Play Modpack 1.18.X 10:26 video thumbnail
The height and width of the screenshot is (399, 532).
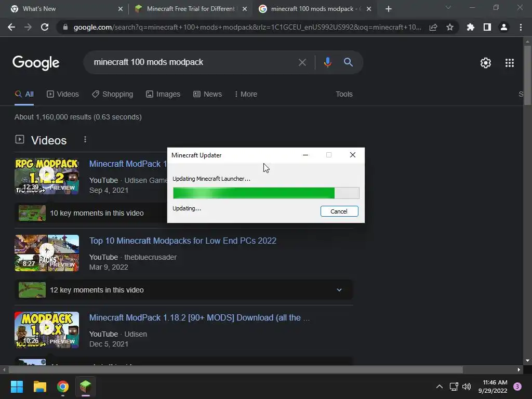pos(47,330)
